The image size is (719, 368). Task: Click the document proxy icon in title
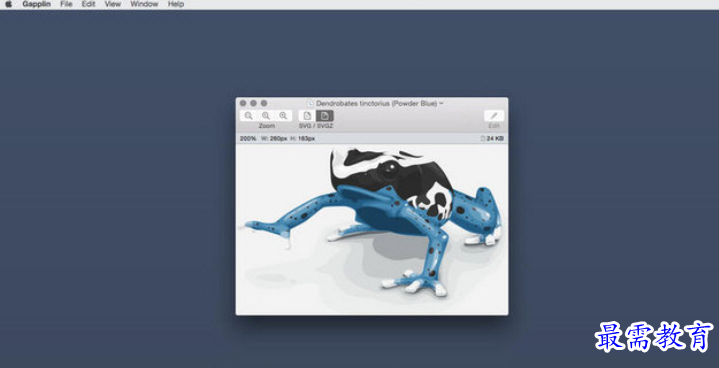tap(310, 104)
